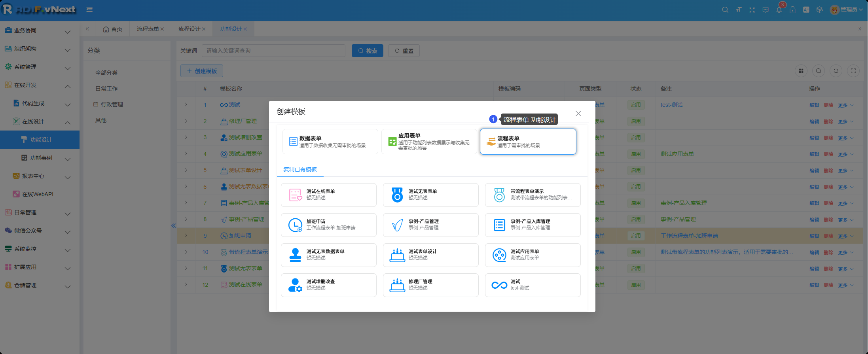Viewport: 868px width, 354px height.
Task: Copy the 测试无表表单 template card
Action: [430, 195]
